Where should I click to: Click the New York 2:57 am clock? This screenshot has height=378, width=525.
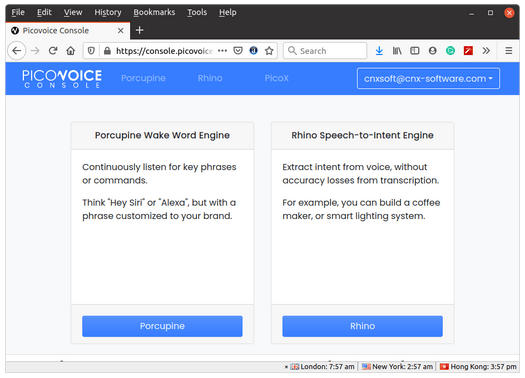[397, 367]
